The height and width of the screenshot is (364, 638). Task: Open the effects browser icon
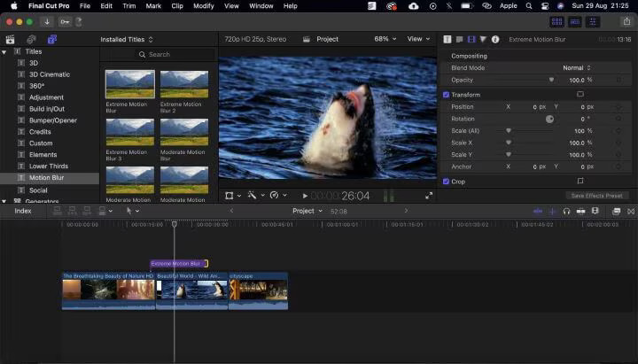pos(616,211)
